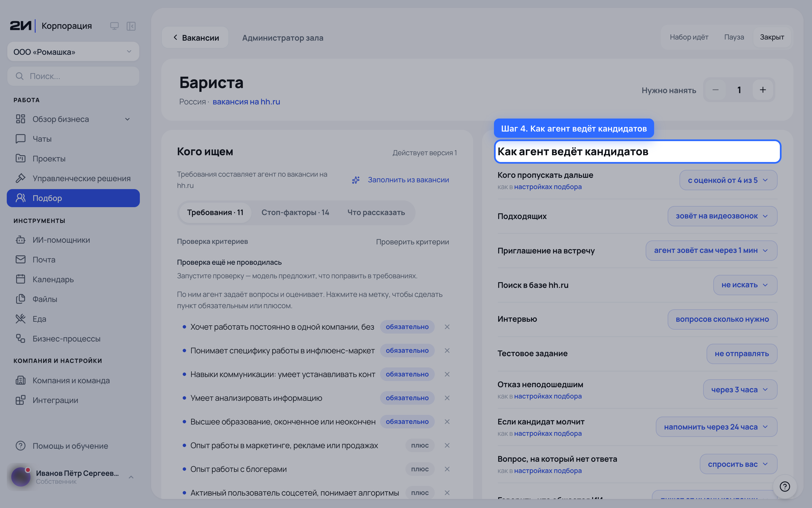Set vacancy status to Набор идёт
Screen dimensions: 812x508
pos(689,37)
